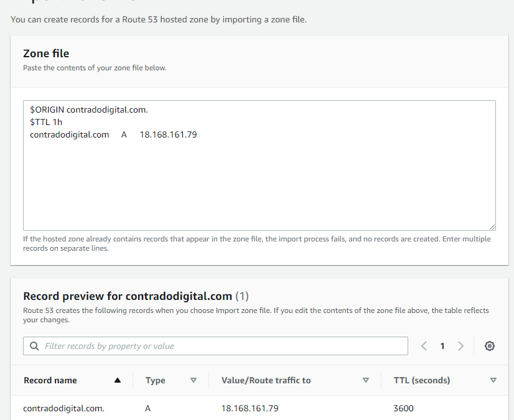Toggle the Record name ascending sort triangle
514x420 pixels.
(118, 380)
